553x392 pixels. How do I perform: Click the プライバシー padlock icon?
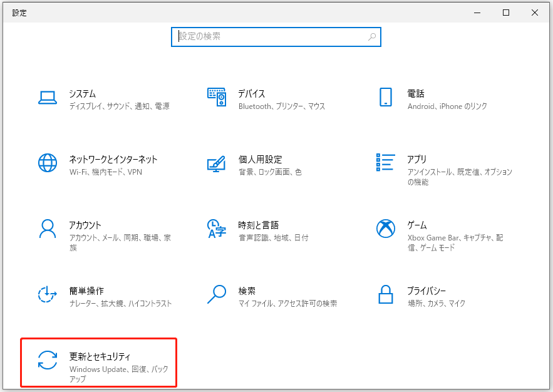click(386, 294)
